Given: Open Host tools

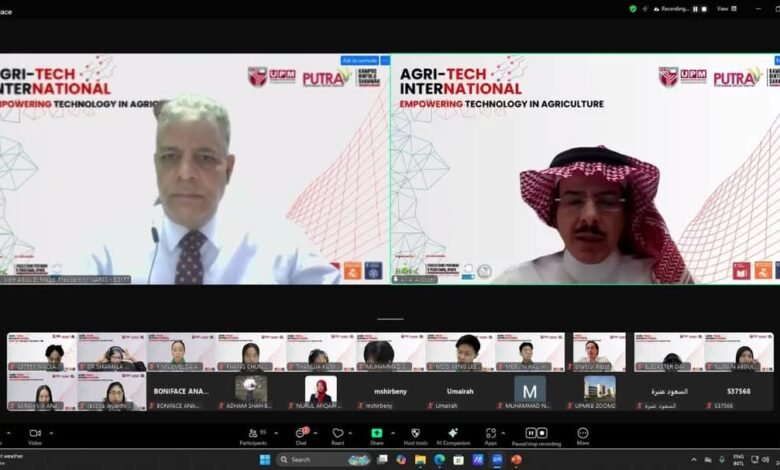Looking at the screenshot, I should (x=415, y=436).
